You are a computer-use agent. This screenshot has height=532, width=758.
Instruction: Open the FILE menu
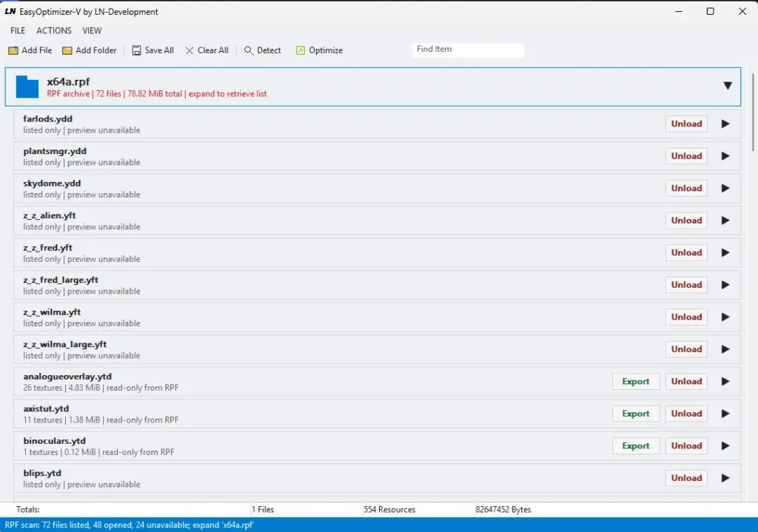coord(18,30)
